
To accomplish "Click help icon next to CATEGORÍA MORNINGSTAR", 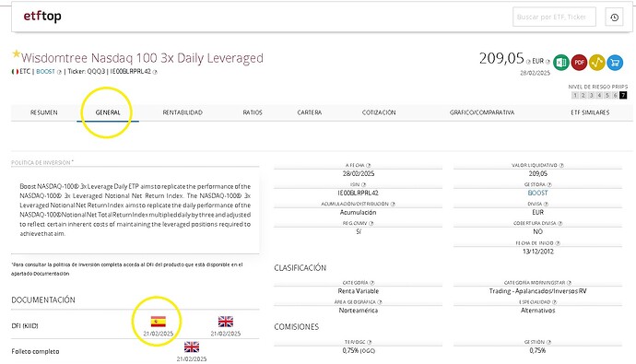I will click(x=569, y=283).
